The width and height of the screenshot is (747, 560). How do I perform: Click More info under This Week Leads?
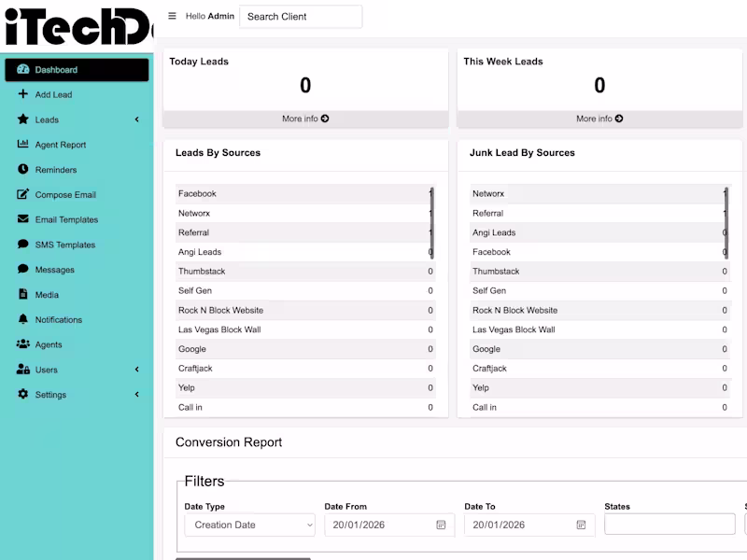pyautogui.click(x=599, y=119)
